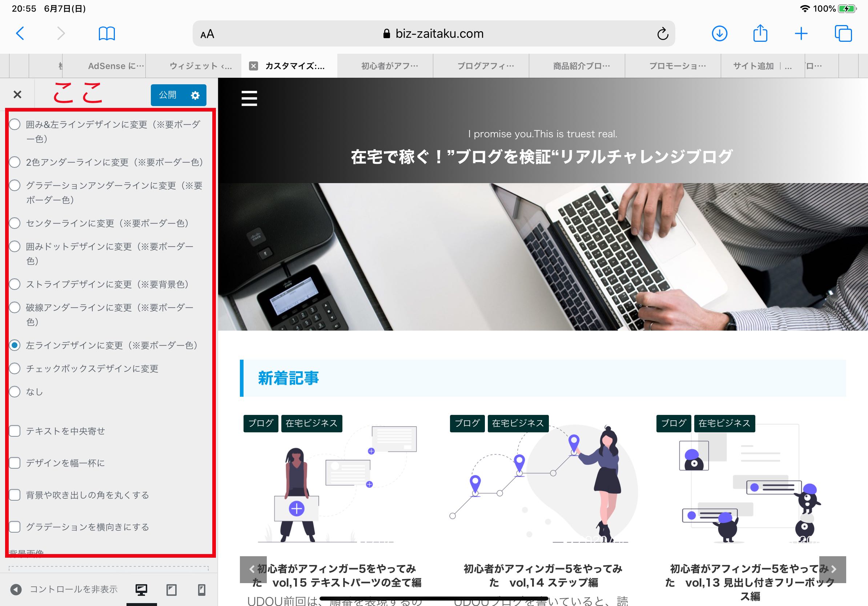Open publish settings gear icon
Viewport: 868px width, 606px height.
click(x=195, y=95)
